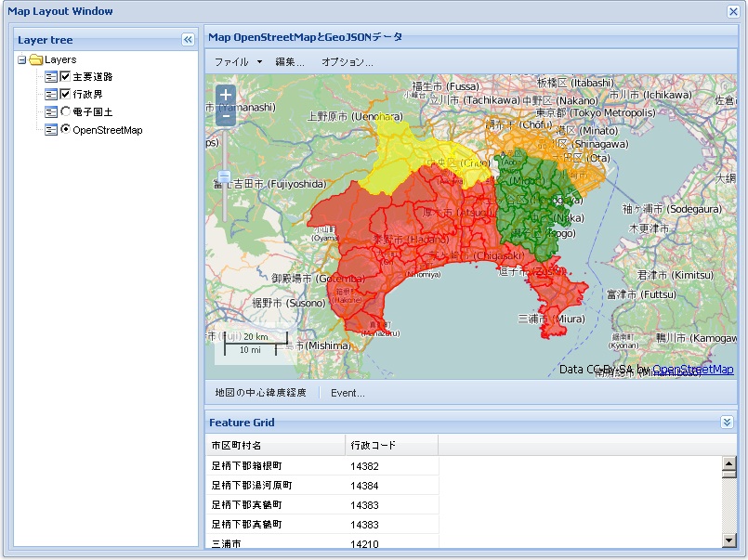Toggle the 行政界 layer checkbox
The height and width of the screenshot is (560, 748).
[65, 95]
